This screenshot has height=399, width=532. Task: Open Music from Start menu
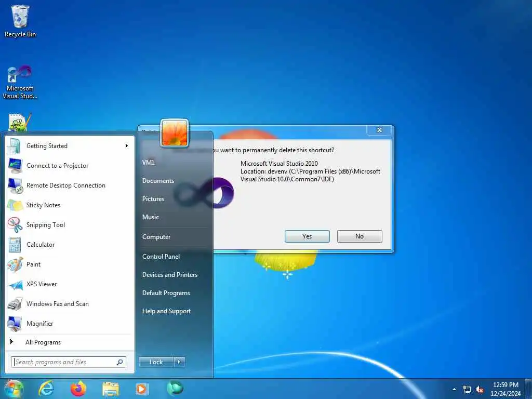(151, 217)
